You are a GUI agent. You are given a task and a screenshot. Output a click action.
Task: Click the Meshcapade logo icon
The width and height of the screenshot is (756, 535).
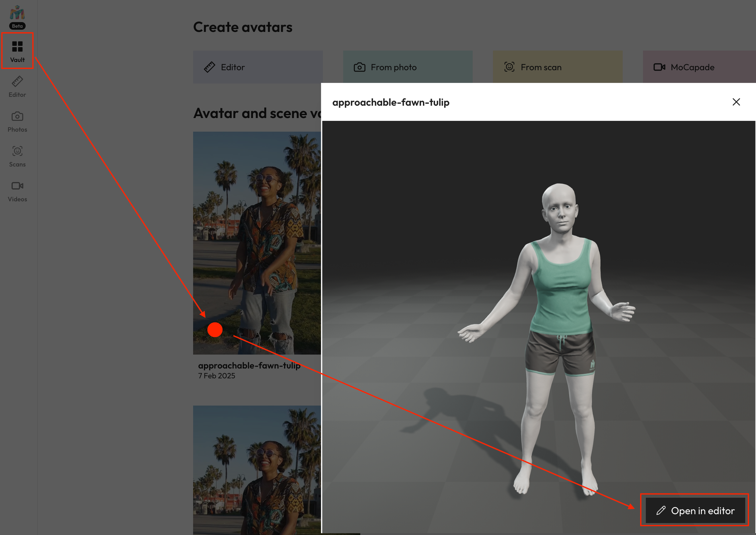click(17, 13)
